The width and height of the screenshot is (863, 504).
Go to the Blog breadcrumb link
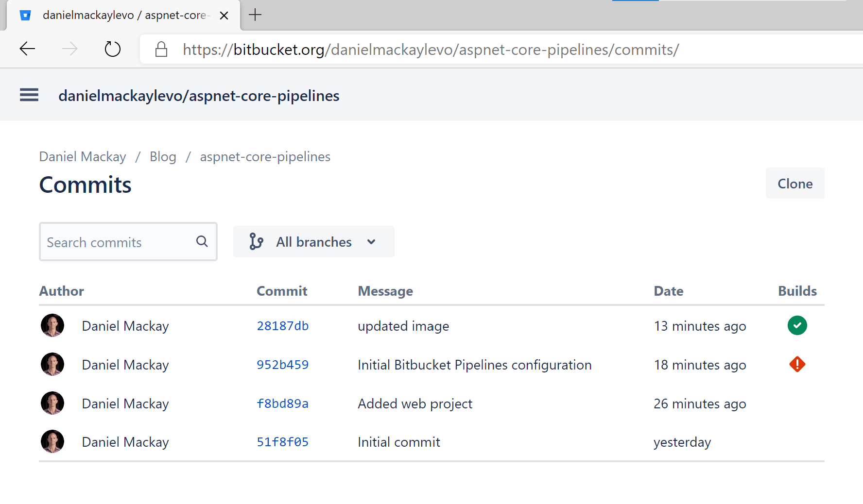(163, 157)
